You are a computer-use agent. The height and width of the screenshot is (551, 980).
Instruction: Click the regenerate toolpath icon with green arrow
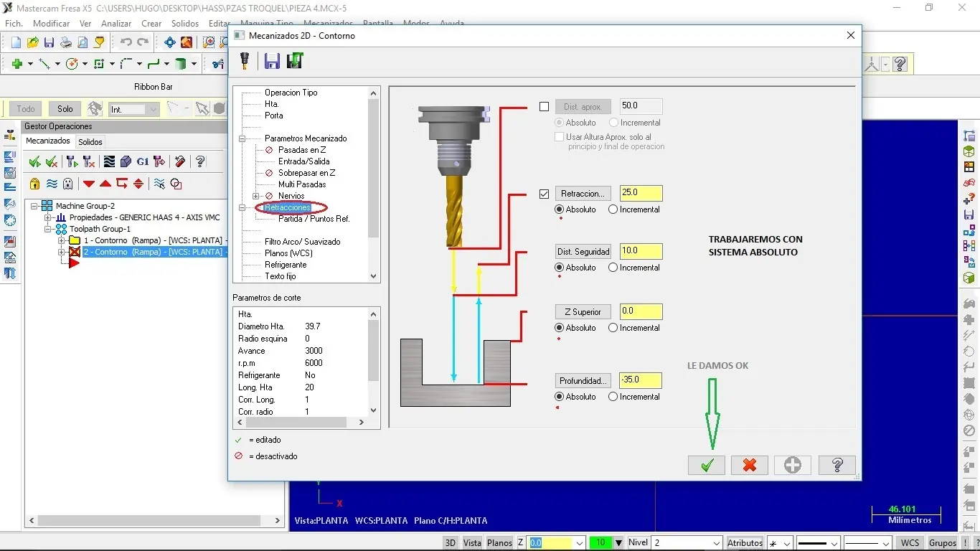point(72,162)
